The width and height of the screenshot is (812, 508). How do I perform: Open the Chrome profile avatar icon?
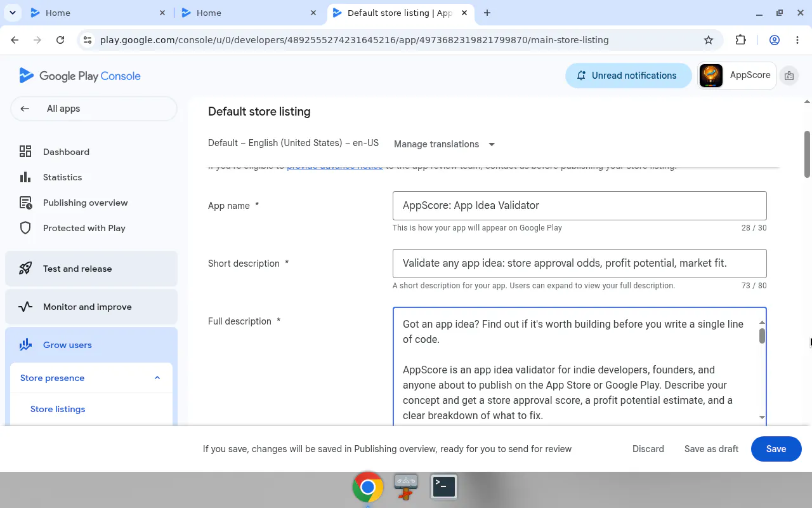click(775, 40)
